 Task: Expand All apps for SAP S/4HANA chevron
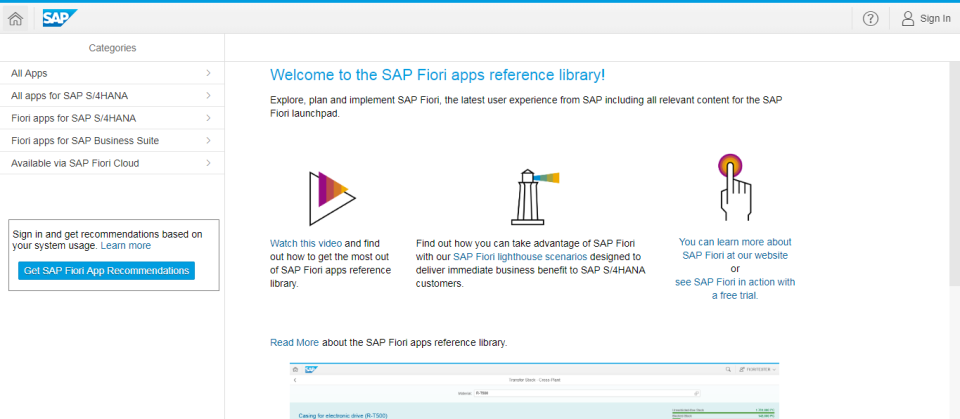208,96
